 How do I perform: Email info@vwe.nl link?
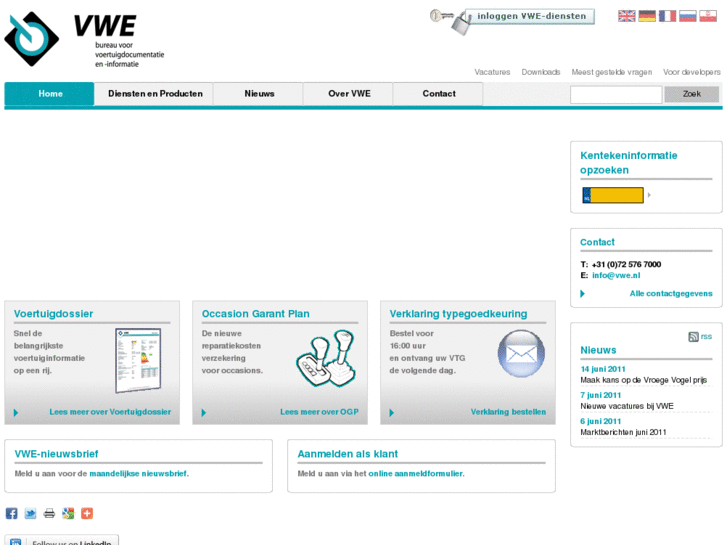click(x=616, y=276)
